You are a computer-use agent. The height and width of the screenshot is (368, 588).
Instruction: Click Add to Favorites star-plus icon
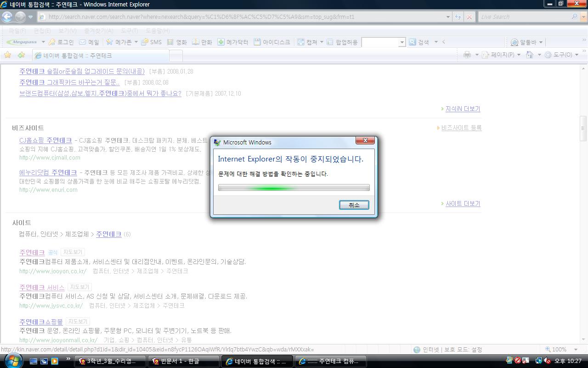[21, 55]
